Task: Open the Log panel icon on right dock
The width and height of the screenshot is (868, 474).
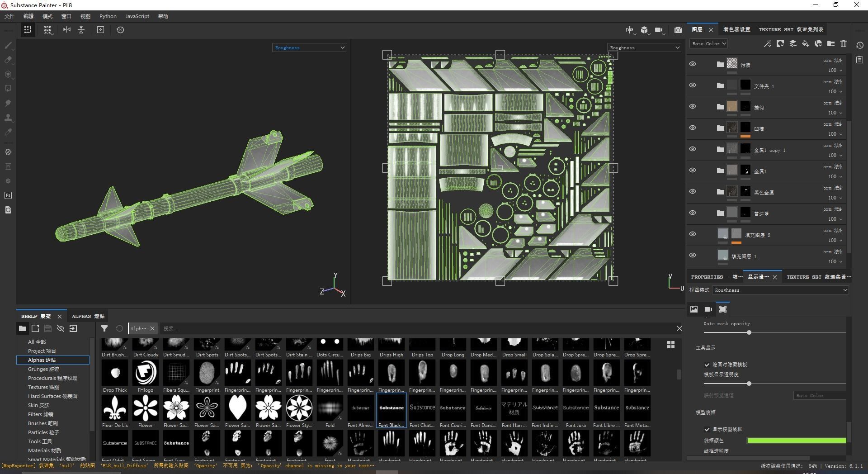Action: click(x=860, y=60)
